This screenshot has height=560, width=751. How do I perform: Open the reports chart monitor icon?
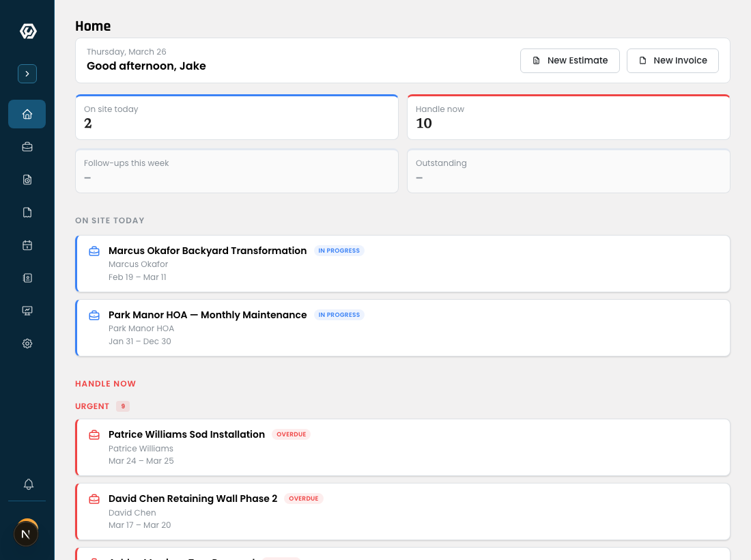(x=27, y=311)
